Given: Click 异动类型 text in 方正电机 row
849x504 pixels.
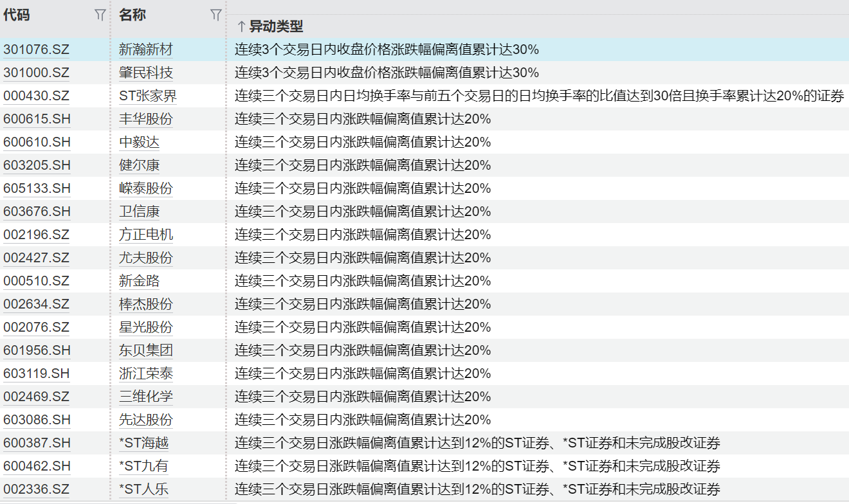Looking at the screenshot, I should tap(363, 235).
